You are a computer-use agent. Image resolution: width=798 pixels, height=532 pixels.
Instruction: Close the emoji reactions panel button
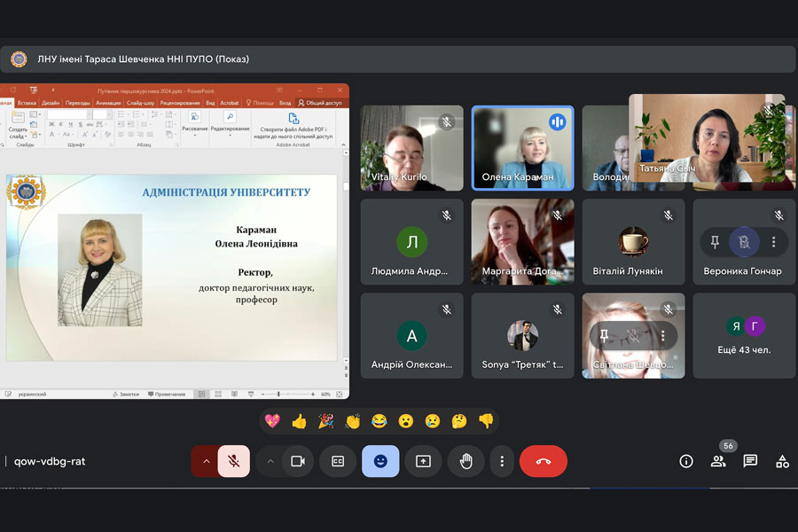(380, 461)
